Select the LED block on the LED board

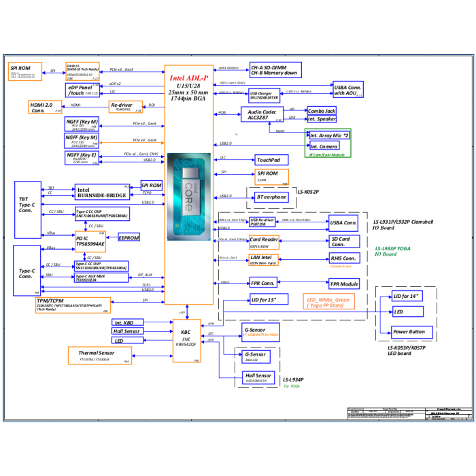point(407,311)
